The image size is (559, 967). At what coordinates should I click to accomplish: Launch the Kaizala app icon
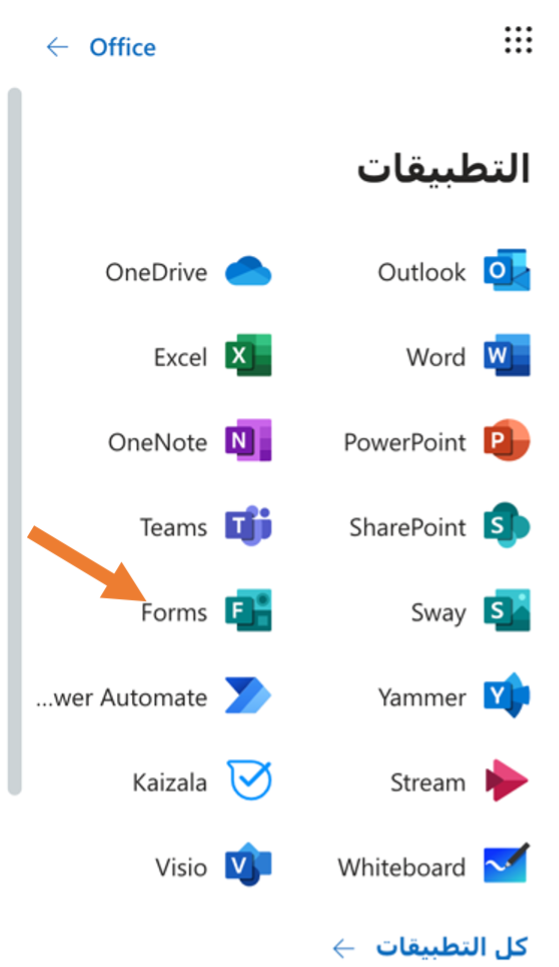coord(250,780)
